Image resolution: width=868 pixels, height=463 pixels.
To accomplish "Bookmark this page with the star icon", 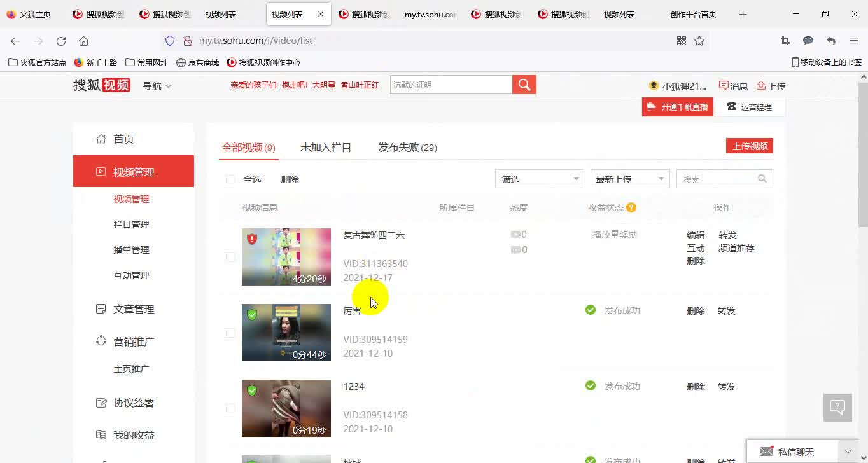I will point(699,41).
